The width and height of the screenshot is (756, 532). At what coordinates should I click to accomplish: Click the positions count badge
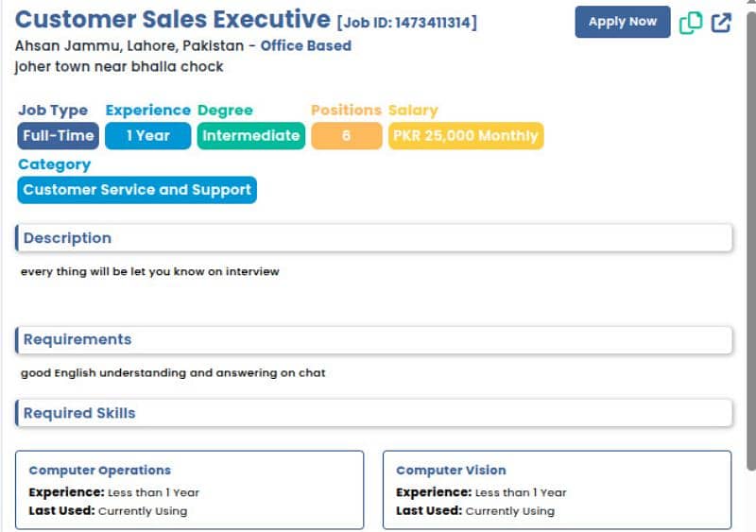coord(347,135)
